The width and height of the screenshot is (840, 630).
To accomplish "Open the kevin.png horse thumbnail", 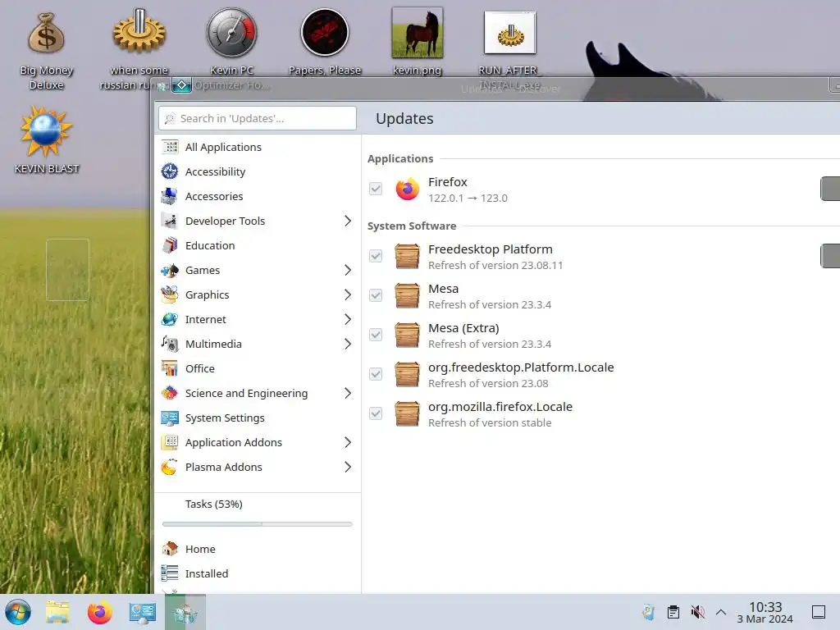I will (418, 32).
